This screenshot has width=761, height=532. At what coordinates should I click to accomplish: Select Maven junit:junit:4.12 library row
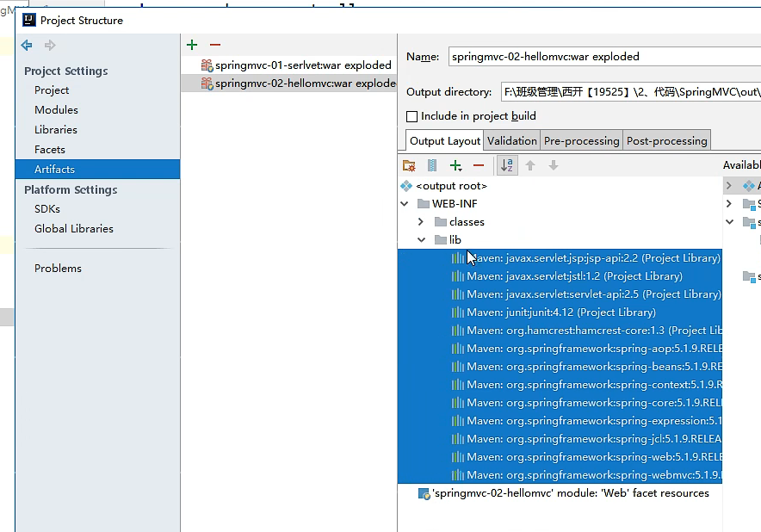(x=560, y=312)
